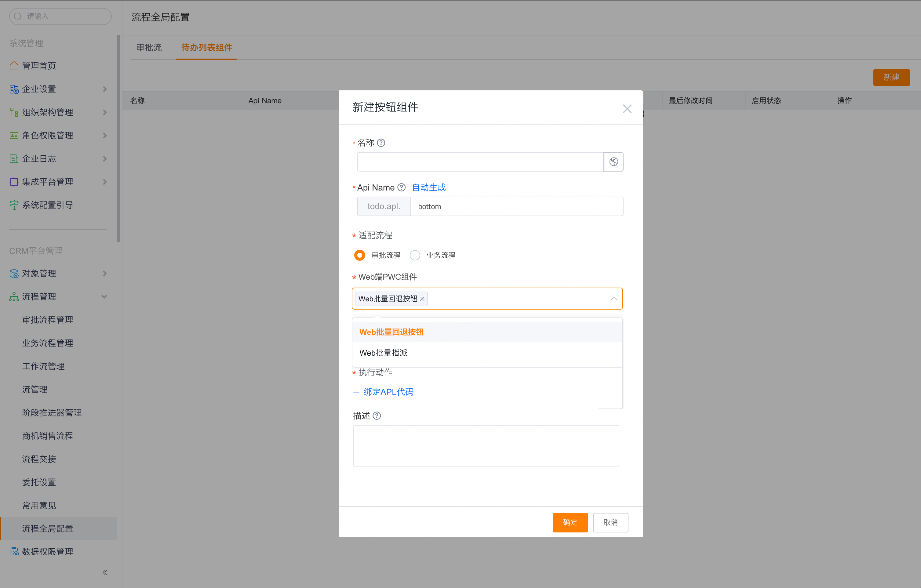Remove the Web批量回退按钮 tag

click(x=422, y=299)
